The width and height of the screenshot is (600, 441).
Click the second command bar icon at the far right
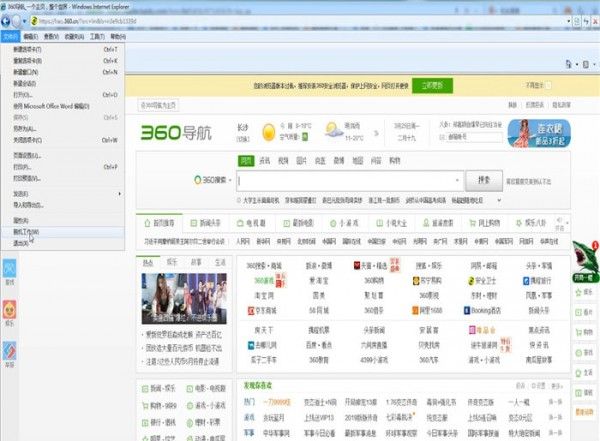585,64
